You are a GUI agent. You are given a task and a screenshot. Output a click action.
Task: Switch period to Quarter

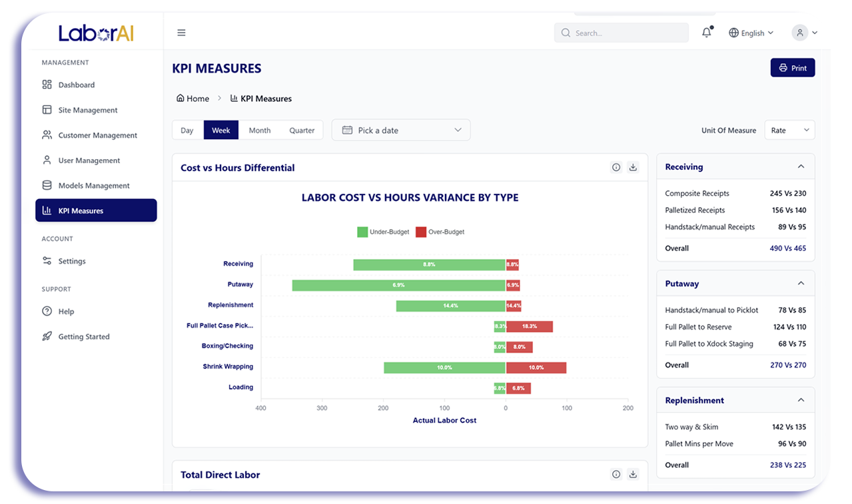[302, 130]
